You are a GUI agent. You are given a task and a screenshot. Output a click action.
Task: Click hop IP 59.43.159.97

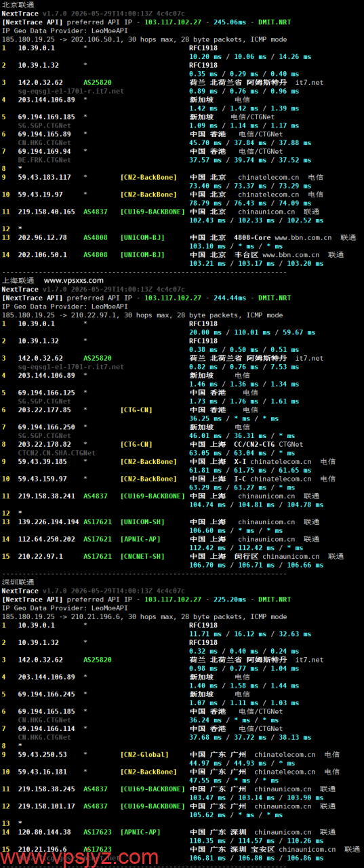42,478
